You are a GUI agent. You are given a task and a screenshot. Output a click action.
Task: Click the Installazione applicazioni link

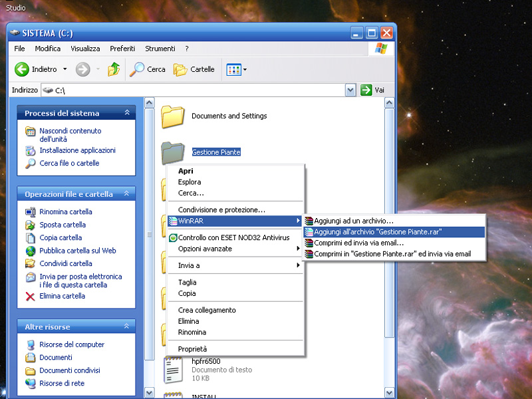(77, 150)
